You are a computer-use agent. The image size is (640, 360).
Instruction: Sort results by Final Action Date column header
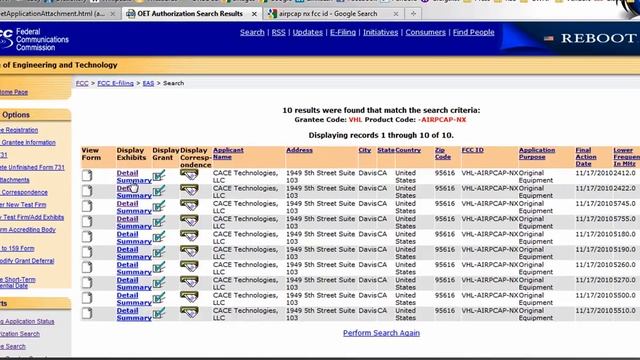(x=586, y=157)
